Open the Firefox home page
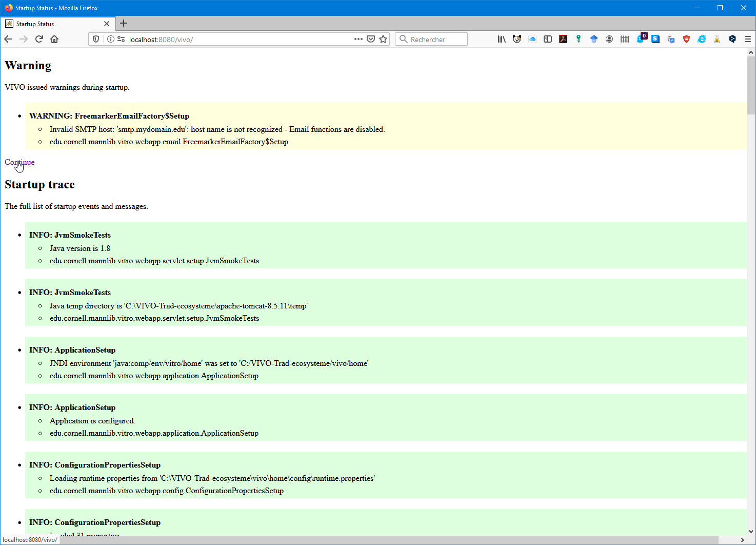756x545 pixels. click(54, 39)
